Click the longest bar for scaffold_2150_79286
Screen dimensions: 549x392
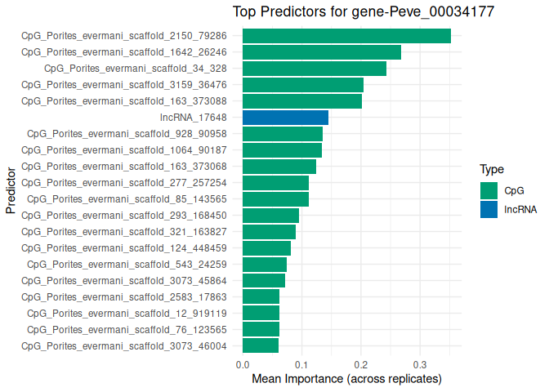[x=346, y=36]
